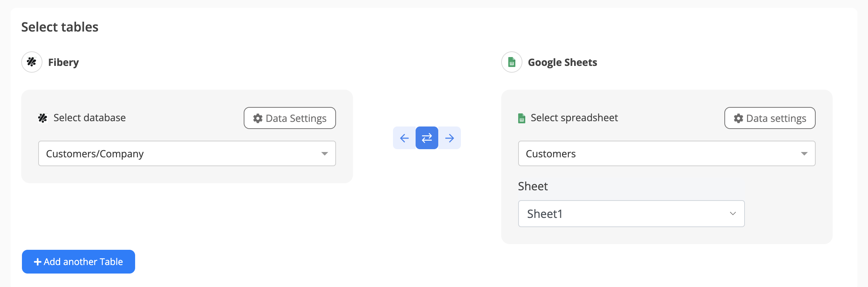Click the Google Sheets logo icon in header
The height and width of the screenshot is (287, 868).
point(512,62)
